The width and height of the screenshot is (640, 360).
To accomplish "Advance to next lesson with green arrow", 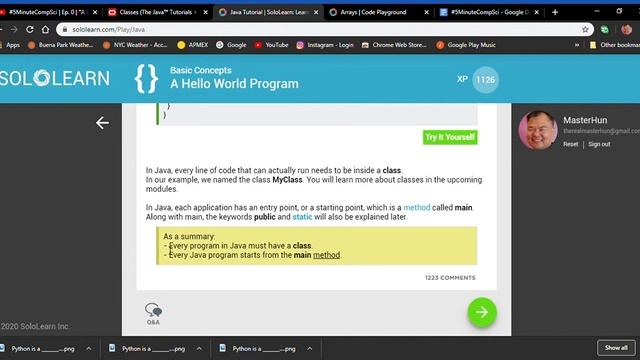I will pyautogui.click(x=482, y=312).
